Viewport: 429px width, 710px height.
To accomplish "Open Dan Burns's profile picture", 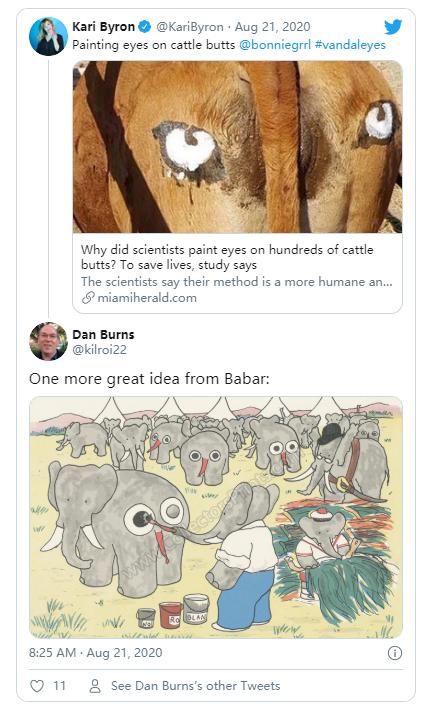I will point(48,341).
